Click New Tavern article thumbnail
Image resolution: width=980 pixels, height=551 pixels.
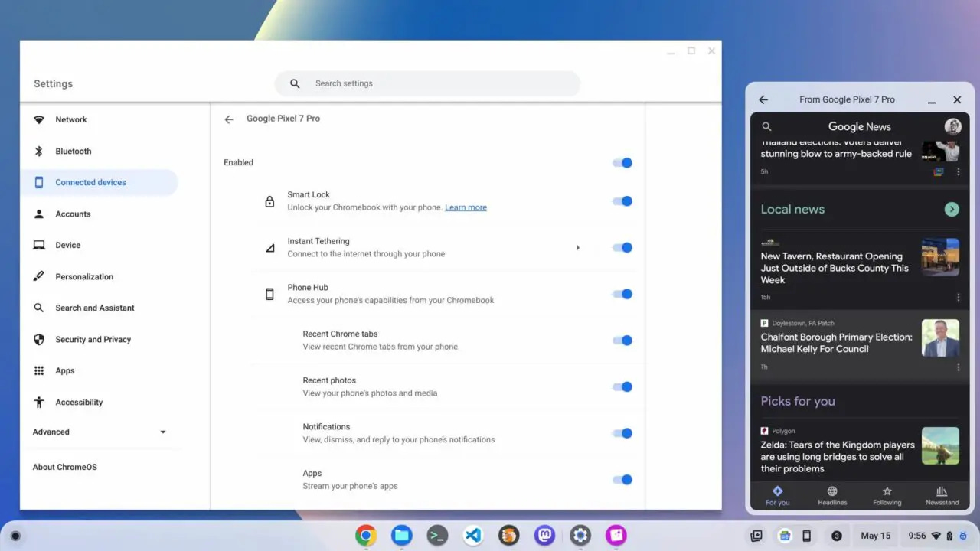940,257
